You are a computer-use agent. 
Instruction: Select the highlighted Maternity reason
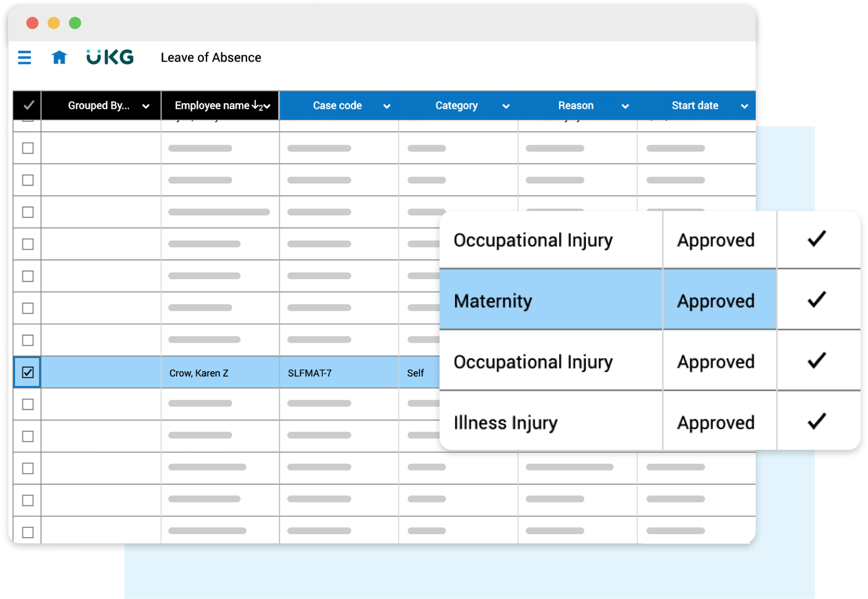point(493,301)
